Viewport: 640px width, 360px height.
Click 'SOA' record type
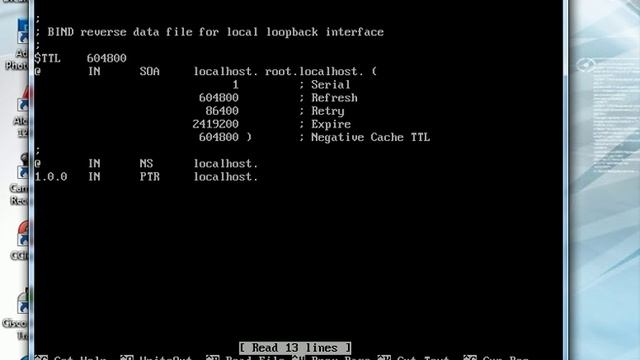coord(149,71)
